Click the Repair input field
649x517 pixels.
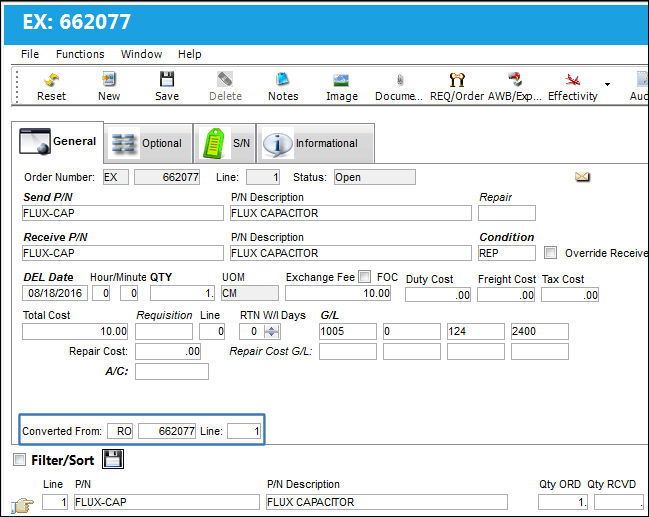507,213
